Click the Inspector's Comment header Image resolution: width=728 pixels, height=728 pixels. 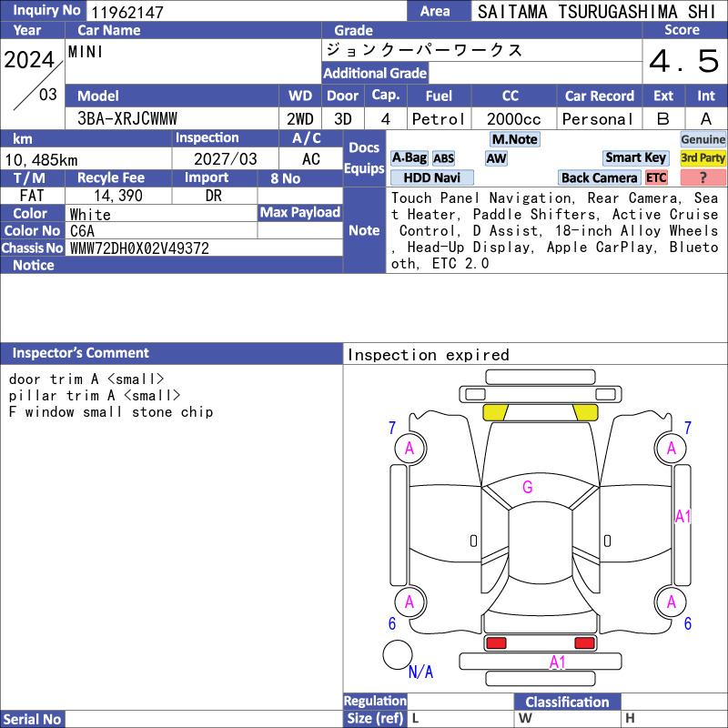[171, 353]
